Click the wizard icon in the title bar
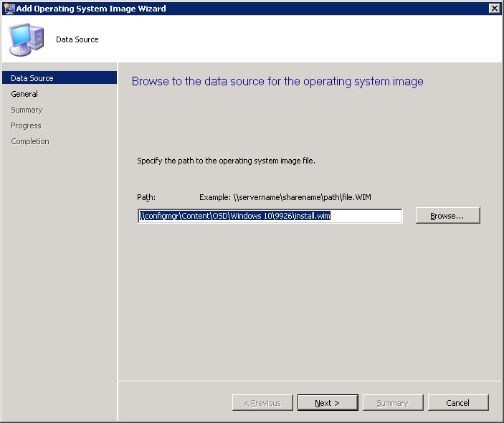The height and width of the screenshot is (423, 504). click(x=9, y=9)
